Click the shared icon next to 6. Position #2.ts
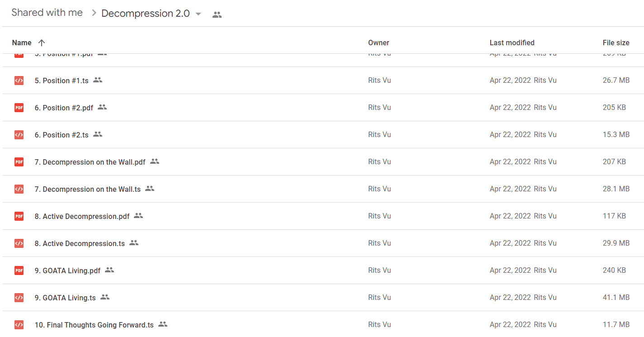Viewport: 644px width, 337px height. tap(98, 134)
